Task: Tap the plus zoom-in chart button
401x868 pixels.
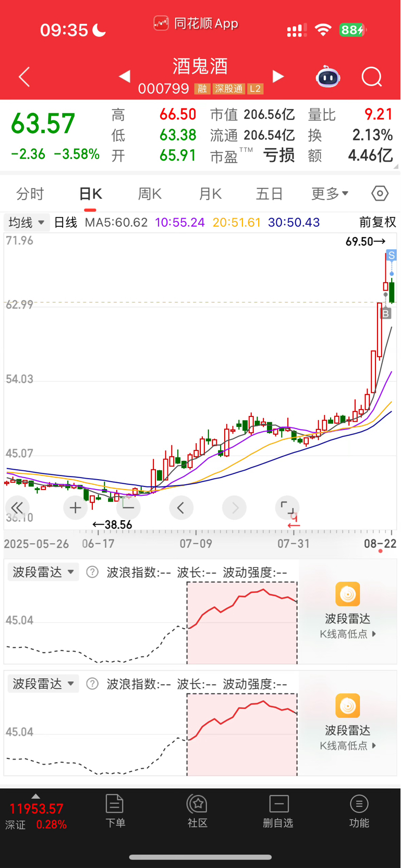Action: point(75,507)
